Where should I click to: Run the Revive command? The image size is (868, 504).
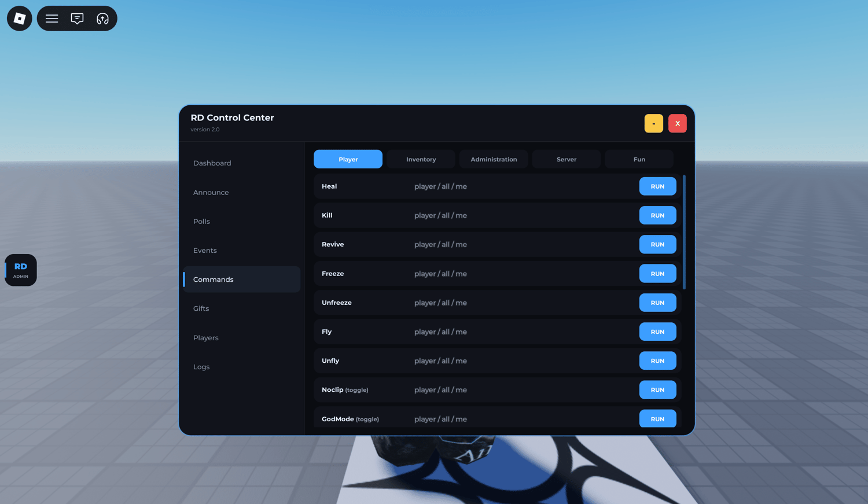coord(657,244)
